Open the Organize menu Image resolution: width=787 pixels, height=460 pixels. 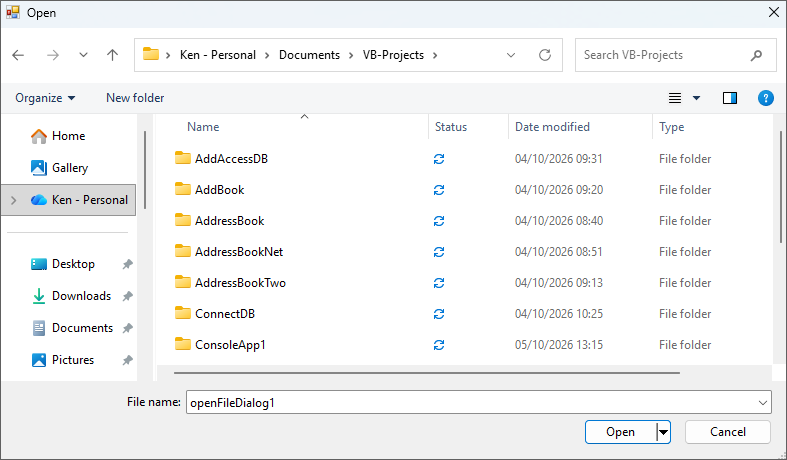[x=45, y=98]
